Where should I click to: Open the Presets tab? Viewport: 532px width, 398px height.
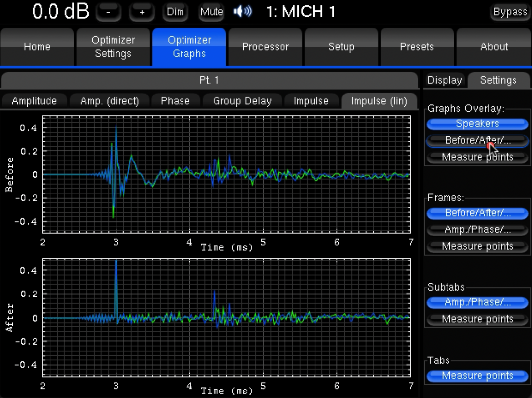[417, 47]
